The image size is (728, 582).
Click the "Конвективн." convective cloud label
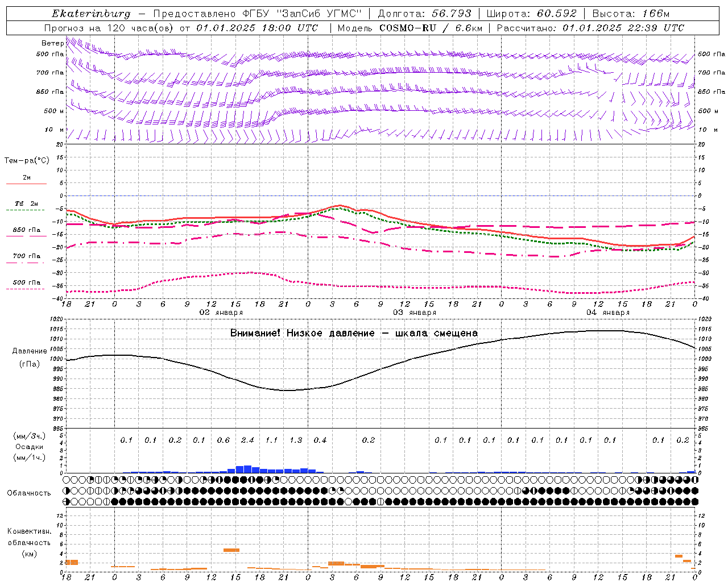tap(29, 531)
